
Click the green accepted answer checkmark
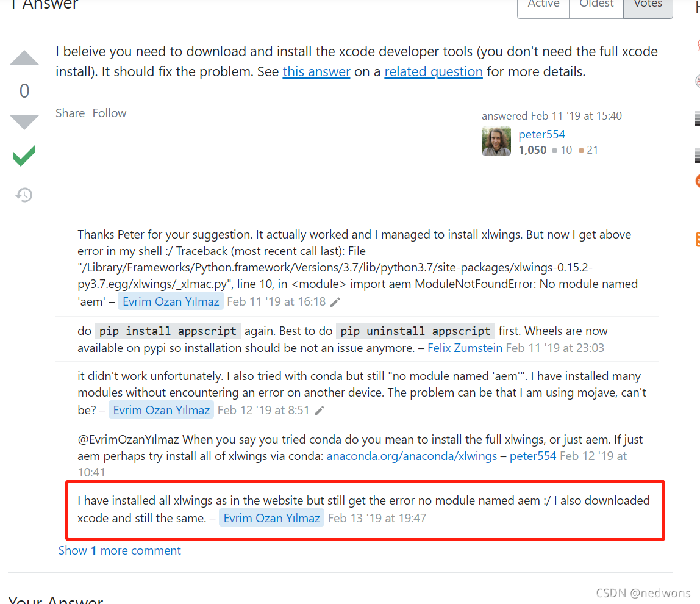click(24, 156)
